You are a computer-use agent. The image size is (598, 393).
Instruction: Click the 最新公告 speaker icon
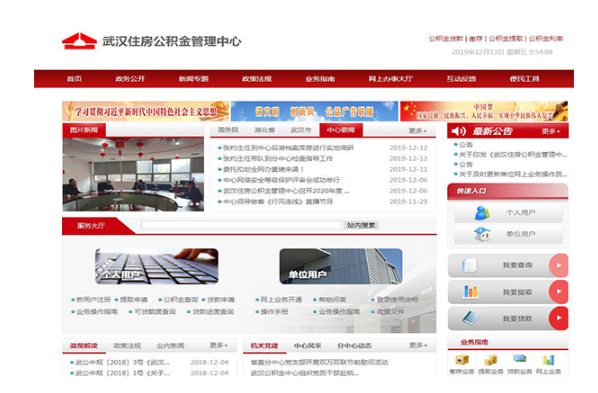coord(459,131)
